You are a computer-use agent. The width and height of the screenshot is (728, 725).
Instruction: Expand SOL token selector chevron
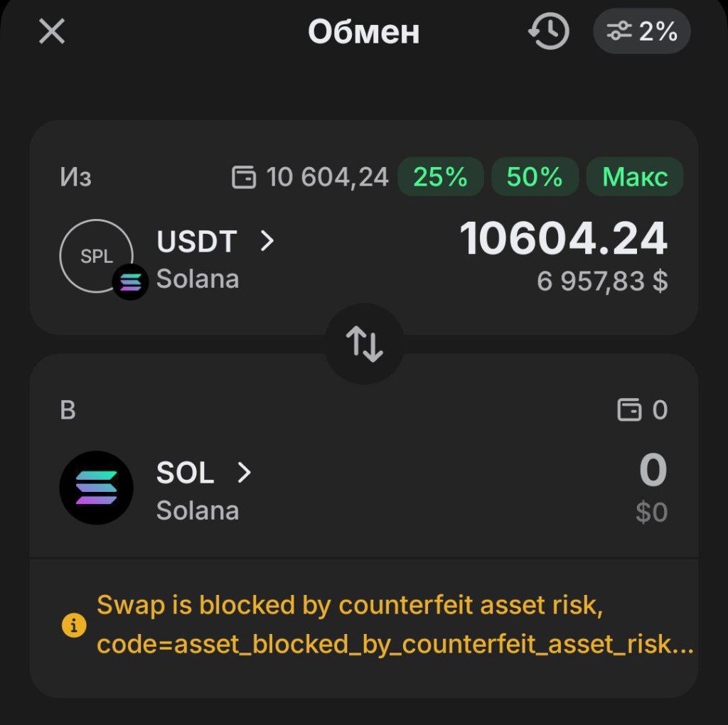tap(245, 473)
